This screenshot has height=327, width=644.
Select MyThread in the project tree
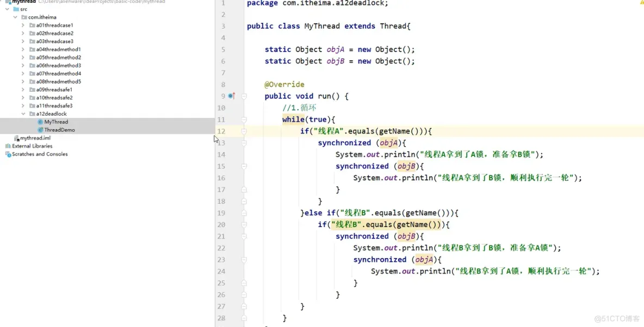[56, 122]
